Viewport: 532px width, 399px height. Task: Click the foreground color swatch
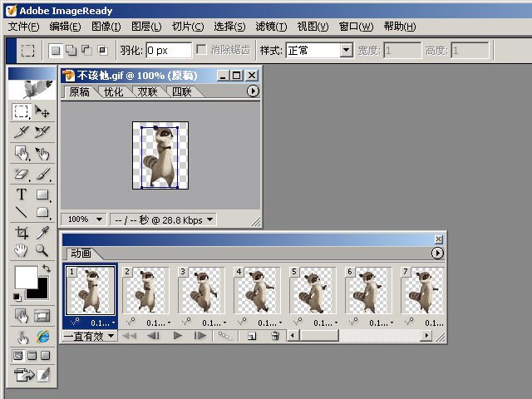(26, 277)
